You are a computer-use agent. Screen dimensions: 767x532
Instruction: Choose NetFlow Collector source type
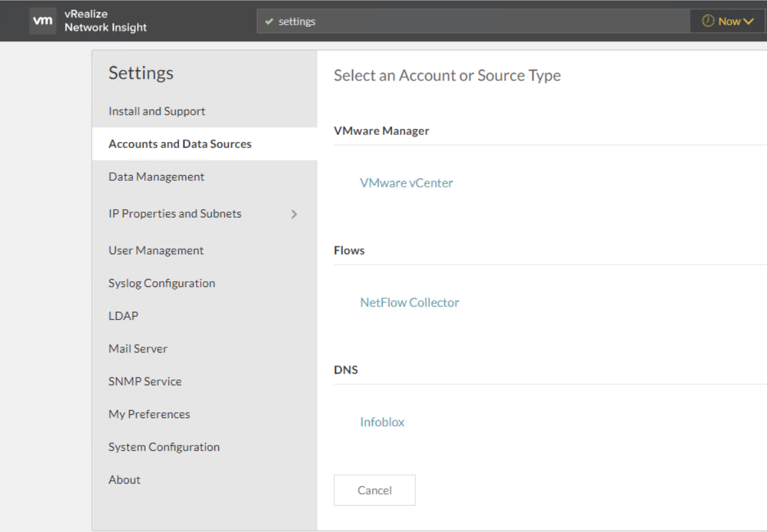click(x=410, y=303)
